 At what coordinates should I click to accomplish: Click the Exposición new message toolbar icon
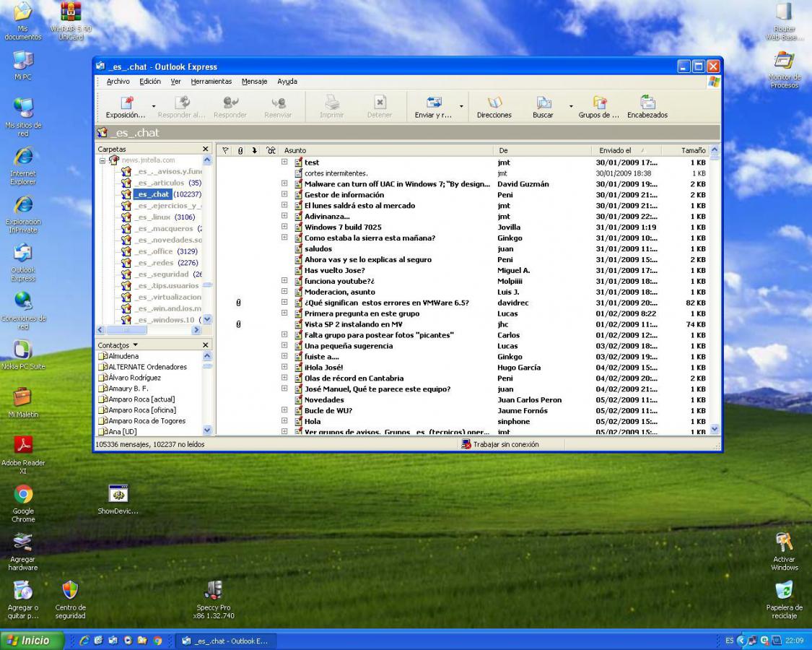(126, 103)
